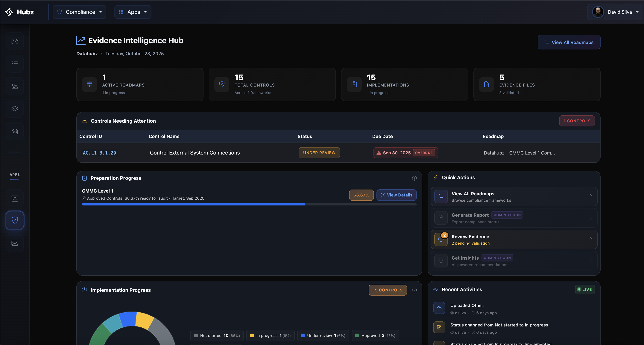Click the info icon on Implementation Progress
Viewport: 644px width, 345px height.
414,290
